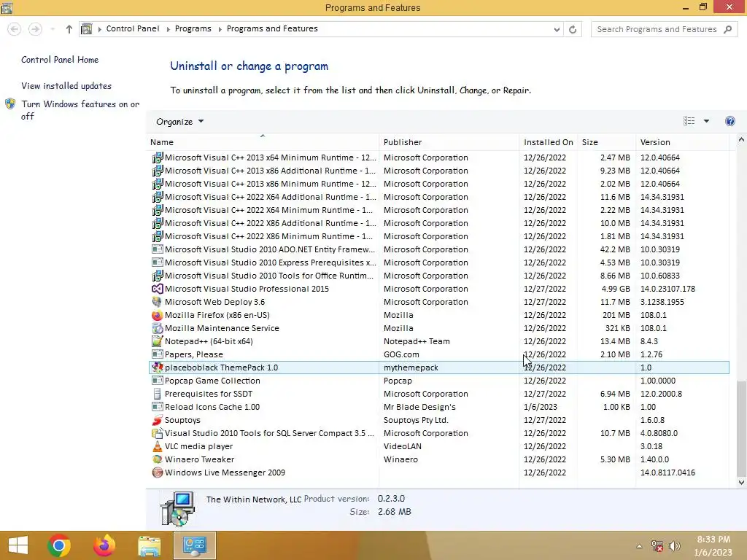Select the Windows Live Messenger 2009 icon
Screen dimensions: 747x560
tap(158, 472)
